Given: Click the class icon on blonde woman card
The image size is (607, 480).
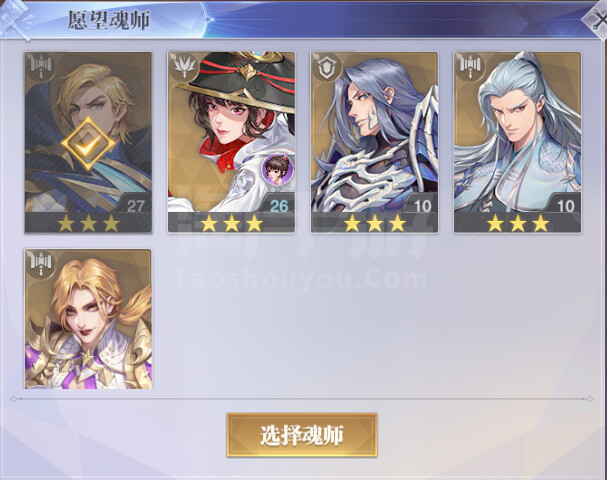Looking at the screenshot, I should [41, 264].
